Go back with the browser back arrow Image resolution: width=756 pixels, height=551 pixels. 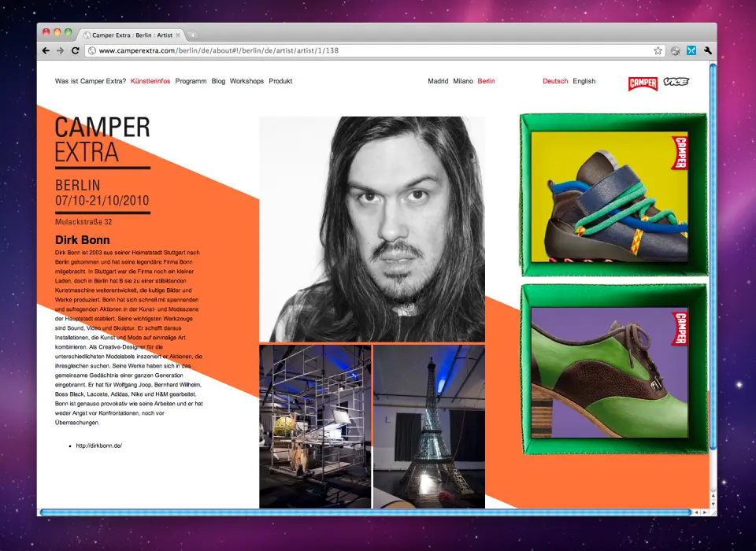(46, 50)
